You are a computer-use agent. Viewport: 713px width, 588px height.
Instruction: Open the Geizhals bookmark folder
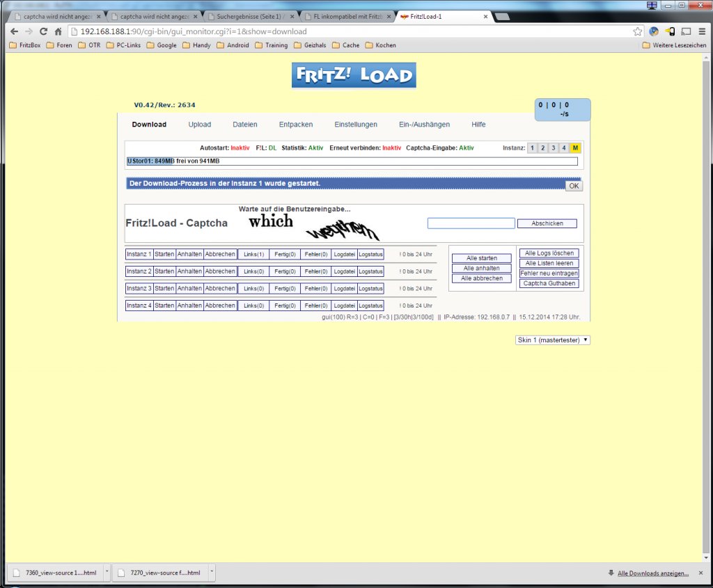[310, 45]
